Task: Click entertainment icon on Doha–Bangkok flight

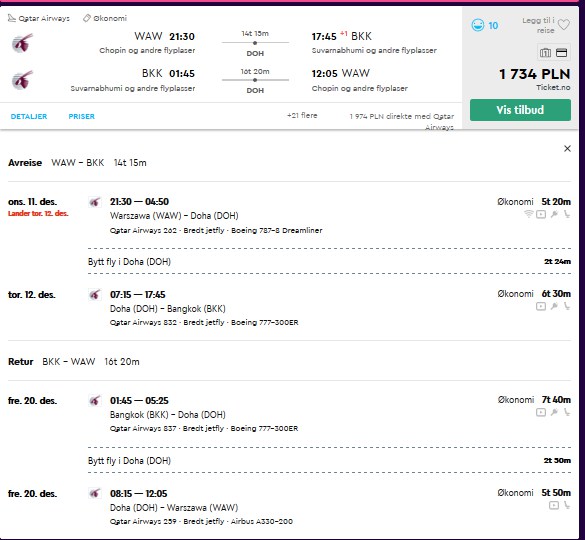Action: pyautogui.click(x=541, y=306)
